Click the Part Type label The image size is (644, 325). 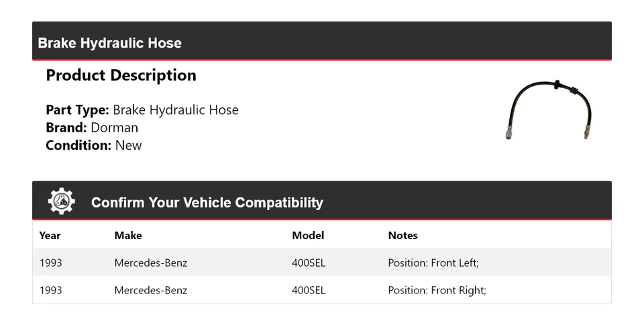click(x=77, y=110)
